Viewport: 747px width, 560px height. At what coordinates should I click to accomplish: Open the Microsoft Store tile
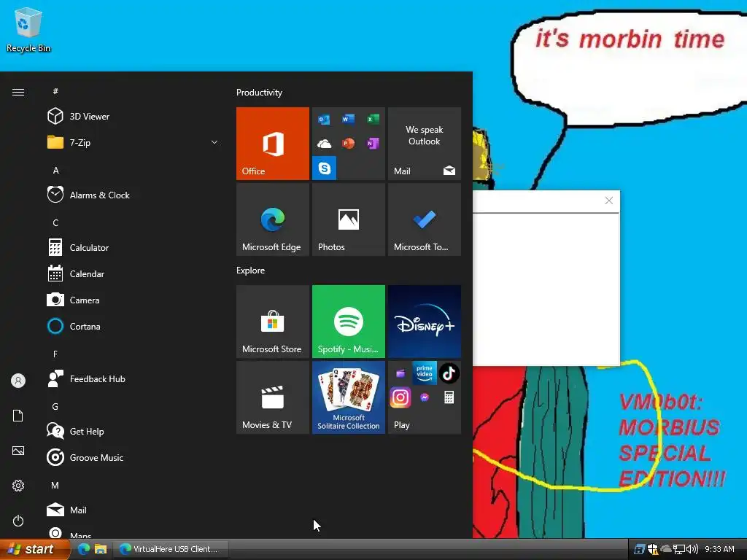point(273,322)
